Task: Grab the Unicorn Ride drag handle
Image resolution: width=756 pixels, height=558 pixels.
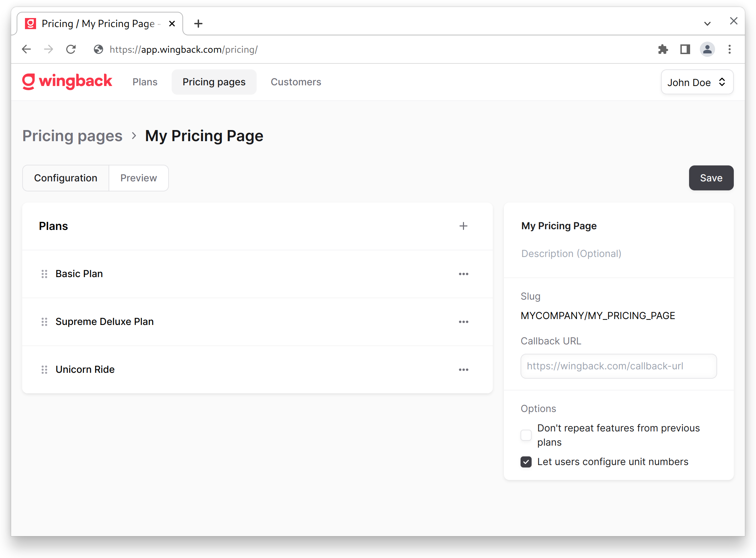Action: 44,369
